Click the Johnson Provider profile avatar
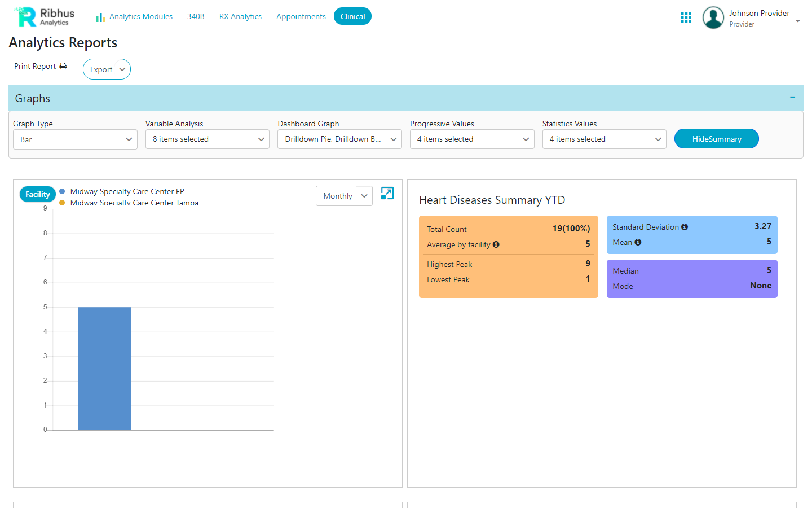This screenshot has height=508, width=812. tap(713, 17)
